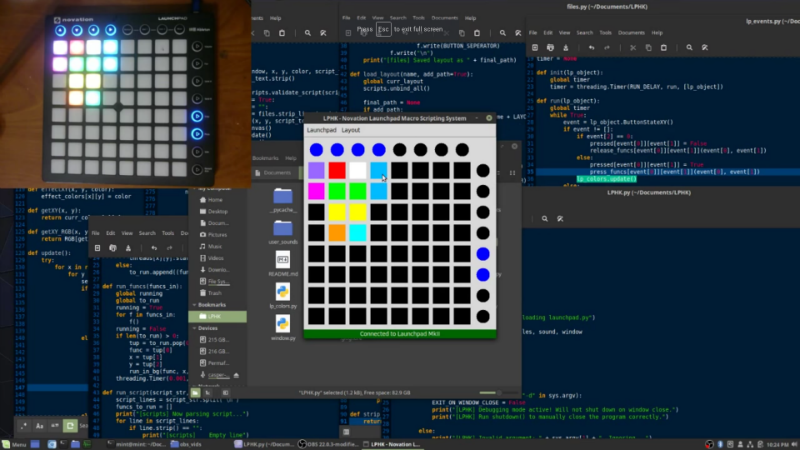
Task: Open the Layout menu in LPHK window
Action: [x=351, y=130]
